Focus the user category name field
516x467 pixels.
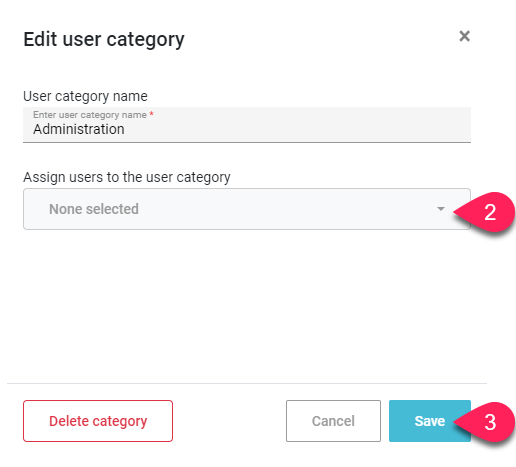pos(247,125)
